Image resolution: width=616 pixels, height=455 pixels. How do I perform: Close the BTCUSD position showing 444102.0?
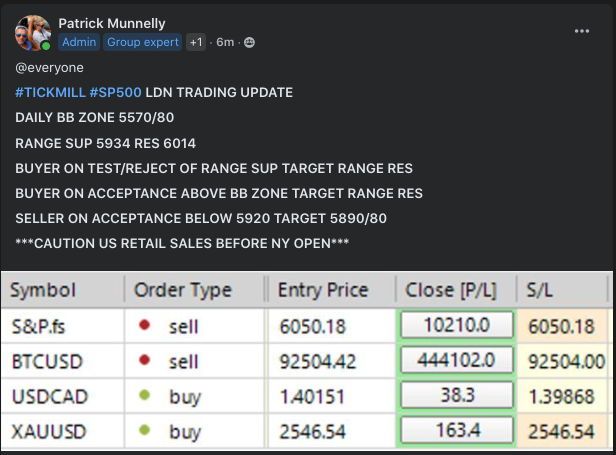(x=456, y=360)
